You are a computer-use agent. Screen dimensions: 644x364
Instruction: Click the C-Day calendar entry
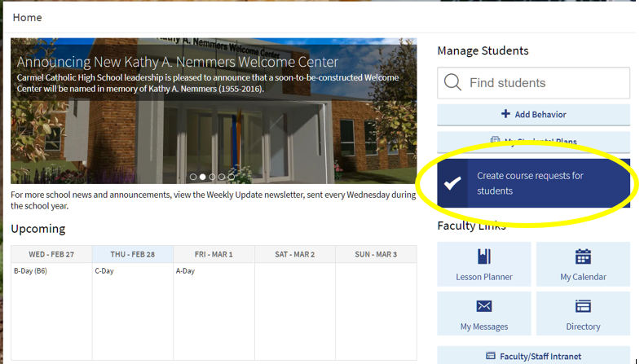coord(104,271)
